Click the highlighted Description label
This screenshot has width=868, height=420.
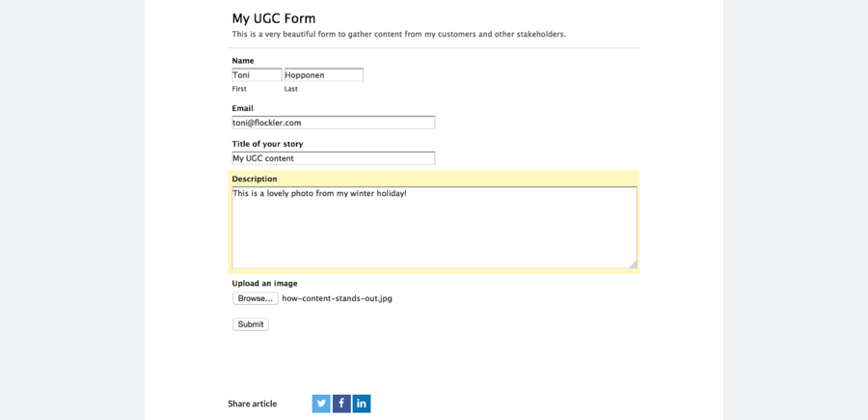255,179
